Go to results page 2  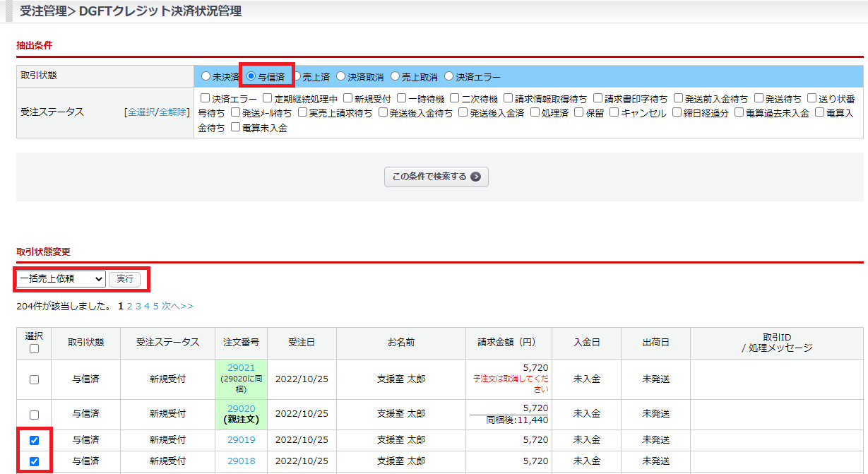[x=130, y=306]
